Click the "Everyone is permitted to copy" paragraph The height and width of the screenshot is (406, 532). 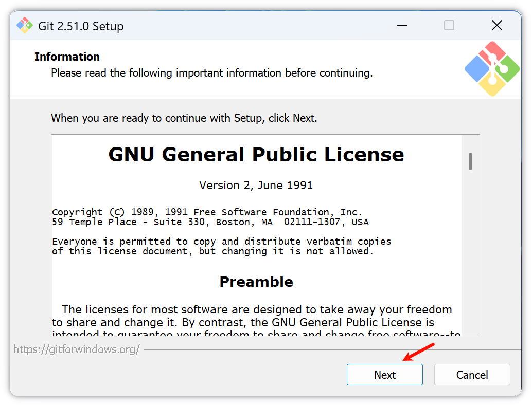[x=221, y=246]
